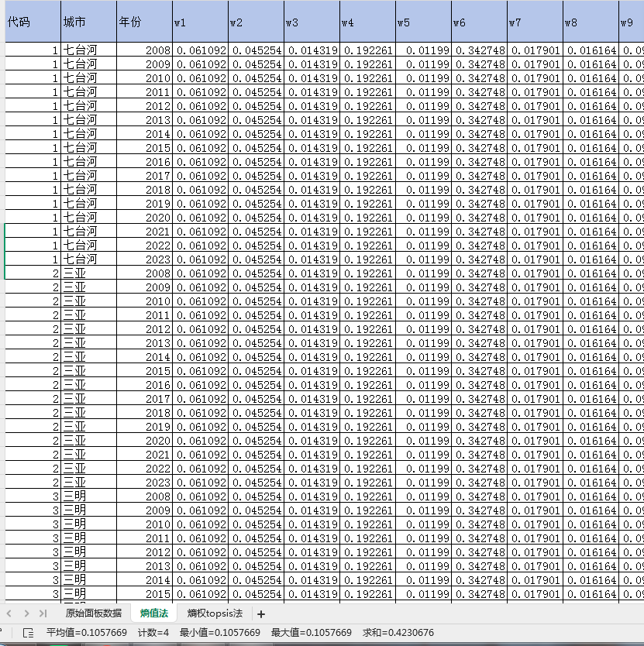
Task: Switch to the 原始面板数据 sheet tab
Action: [93, 613]
